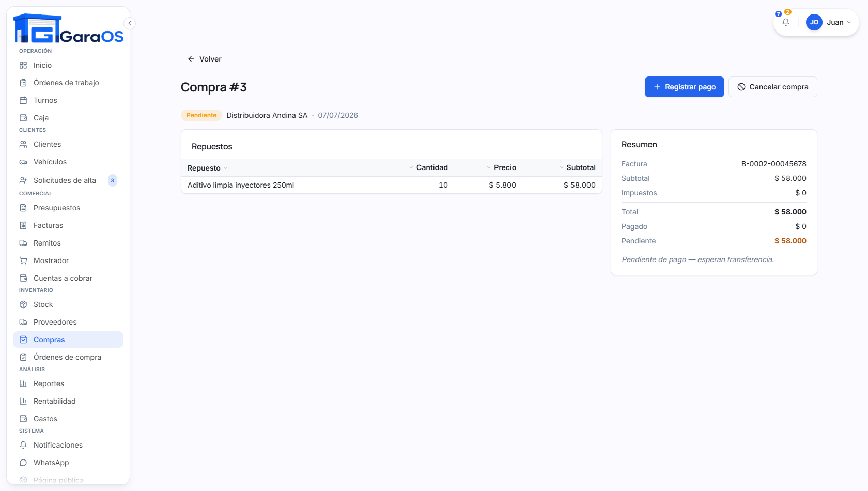868x491 pixels.
Task: Click the Mostrador shopping cart icon
Action: pyautogui.click(x=23, y=260)
